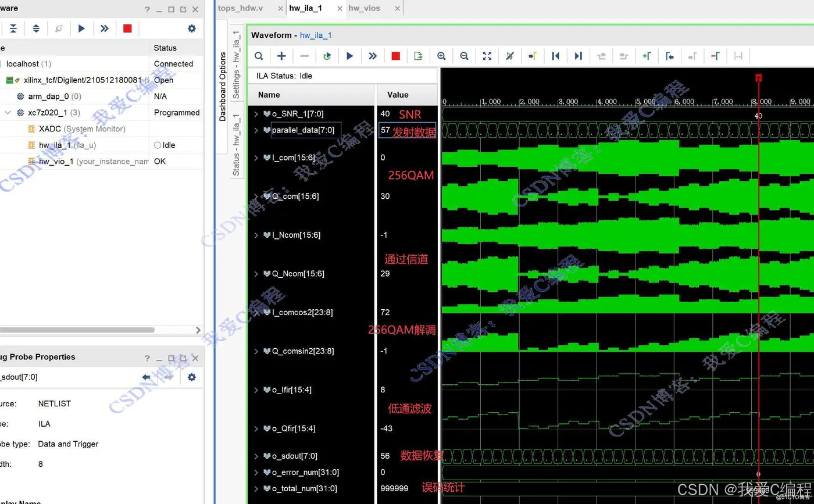814x504 pixels.
Task: Click the Add probe plus icon
Action: [x=281, y=56]
